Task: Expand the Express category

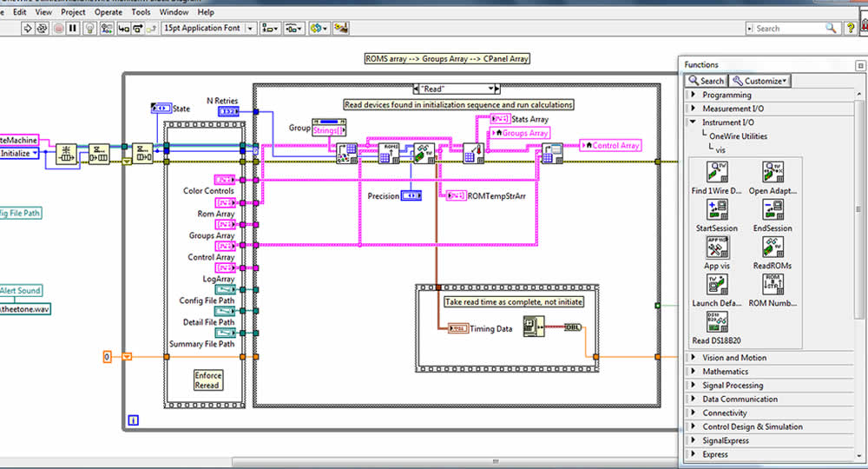Action: (x=770, y=454)
